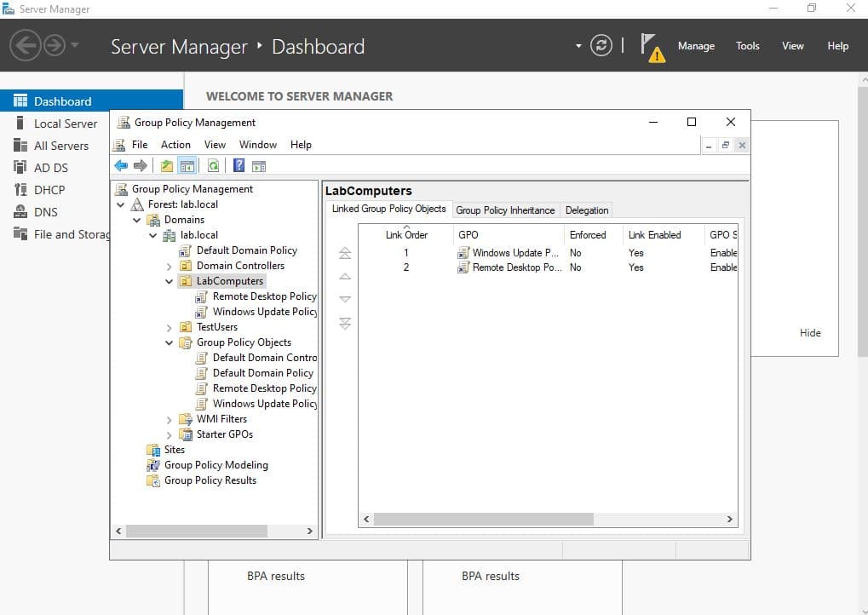This screenshot has width=868, height=615.
Task: Refresh Server Manager dashboard with circular icon
Action: coord(601,46)
